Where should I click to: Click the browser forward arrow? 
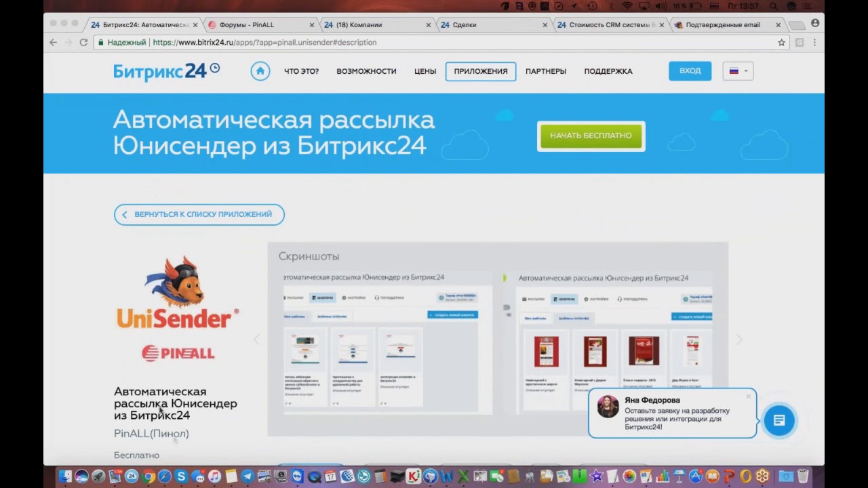(68, 42)
